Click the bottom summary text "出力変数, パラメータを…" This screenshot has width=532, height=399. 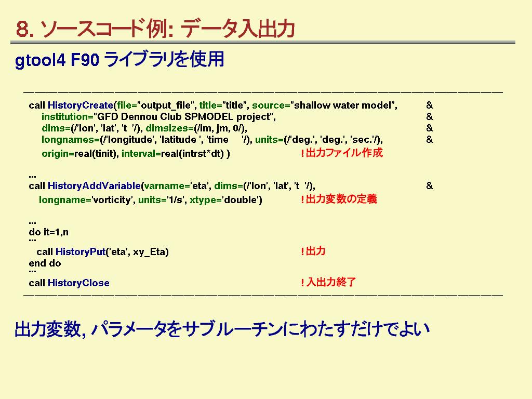click(222, 329)
